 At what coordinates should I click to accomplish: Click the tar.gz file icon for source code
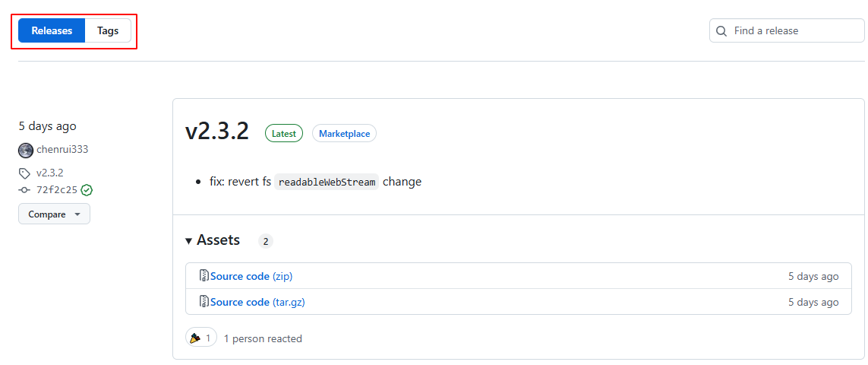pos(204,303)
